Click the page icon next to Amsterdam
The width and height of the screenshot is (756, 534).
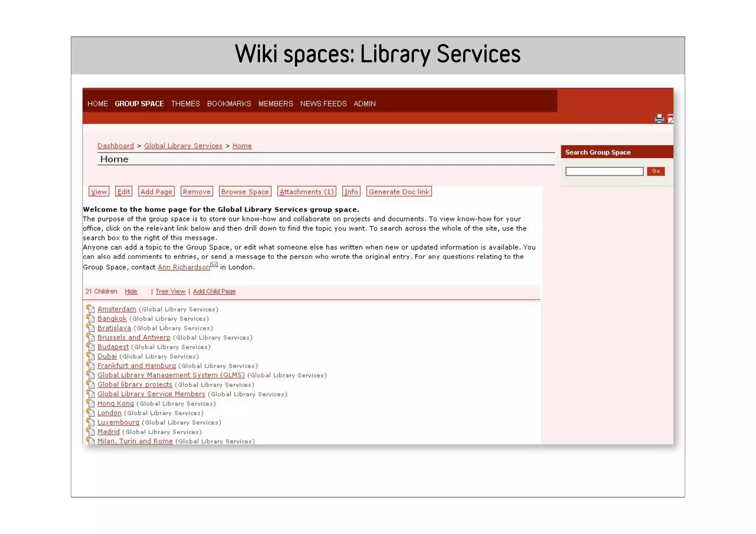90,309
